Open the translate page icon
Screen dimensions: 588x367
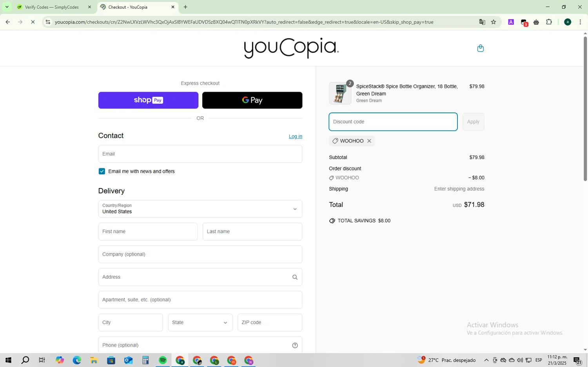pos(482,22)
